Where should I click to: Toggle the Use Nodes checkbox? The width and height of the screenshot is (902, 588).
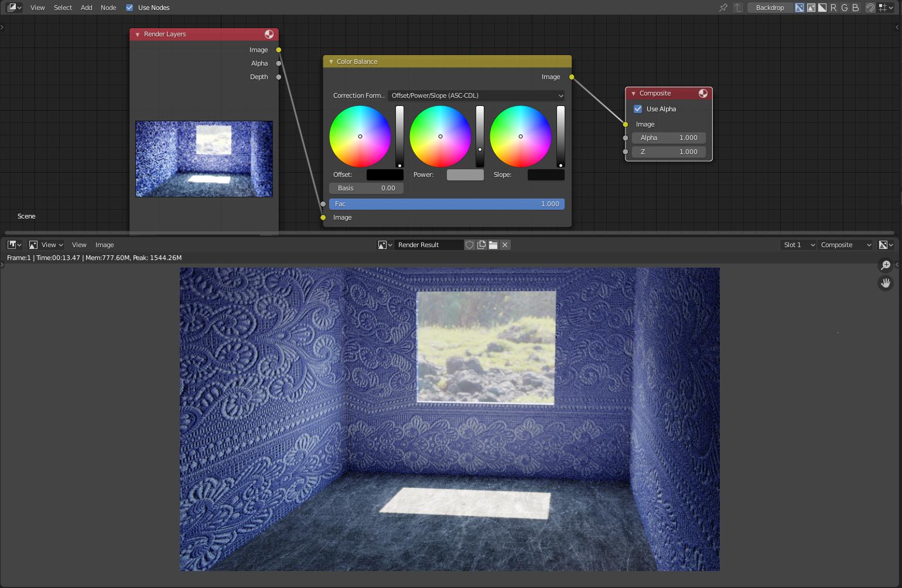[129, 8]
